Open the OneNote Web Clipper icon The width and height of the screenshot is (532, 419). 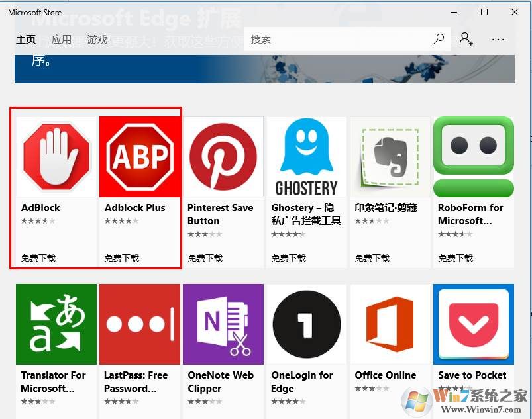tap(223, 324)
